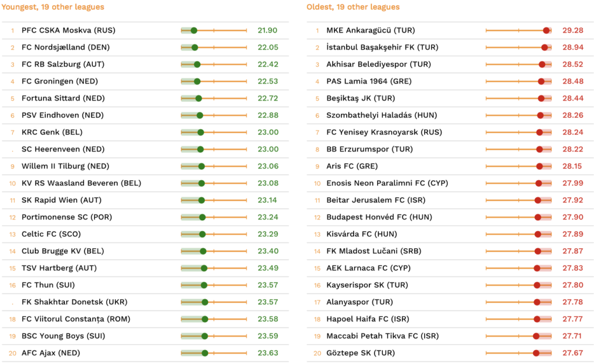Select Willem II Tilburg (NED) row
Viewport: 594px width, 364px height.
pyautogui.click(x=145, y=166)
